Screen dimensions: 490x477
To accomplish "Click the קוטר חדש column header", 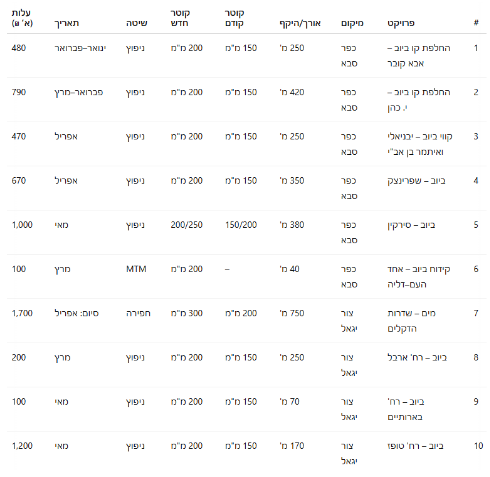I will click(x=180, y=18).
